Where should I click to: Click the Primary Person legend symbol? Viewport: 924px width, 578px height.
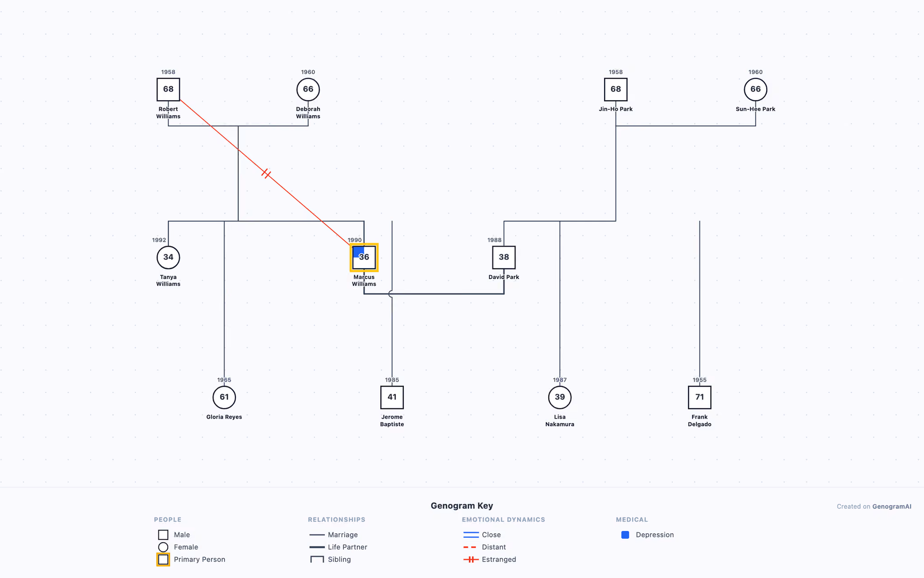click(163, 559)
